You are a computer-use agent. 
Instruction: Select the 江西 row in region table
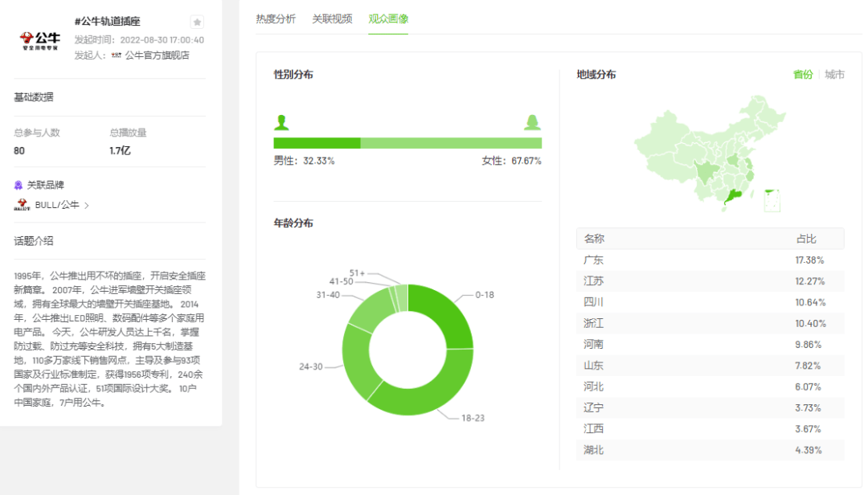(710, 428)
